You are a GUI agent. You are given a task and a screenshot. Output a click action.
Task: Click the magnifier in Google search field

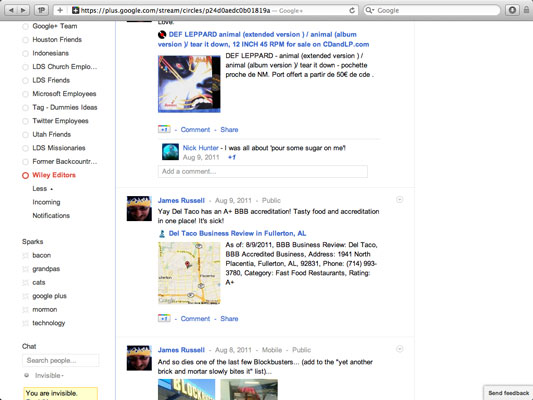point(369,11)
